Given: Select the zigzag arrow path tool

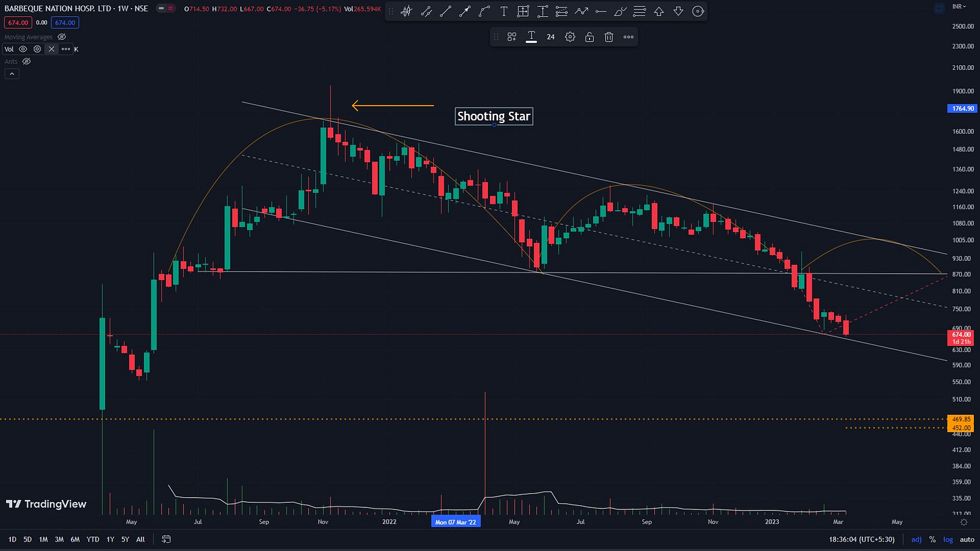Looking at the screenshot, I should 582,11.
